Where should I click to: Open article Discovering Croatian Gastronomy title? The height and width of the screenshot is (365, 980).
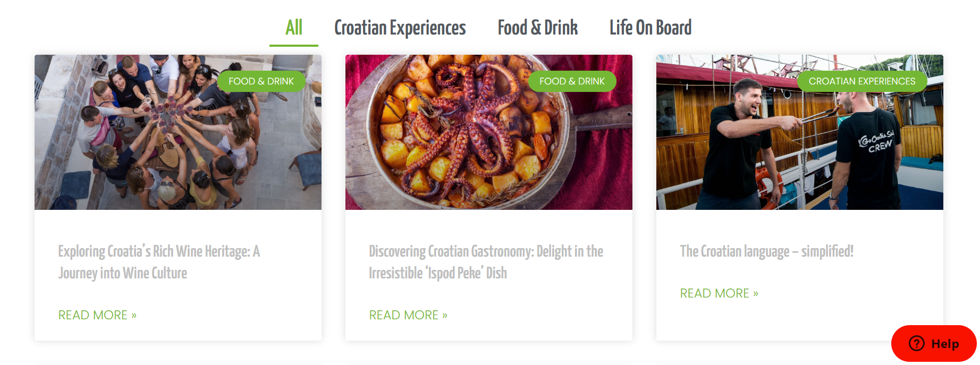click(x=486, y=262)
